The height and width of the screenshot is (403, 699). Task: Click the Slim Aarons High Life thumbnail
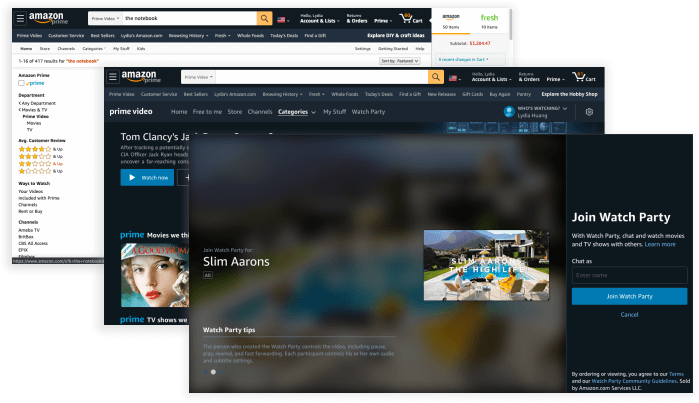tap(485, 265)
